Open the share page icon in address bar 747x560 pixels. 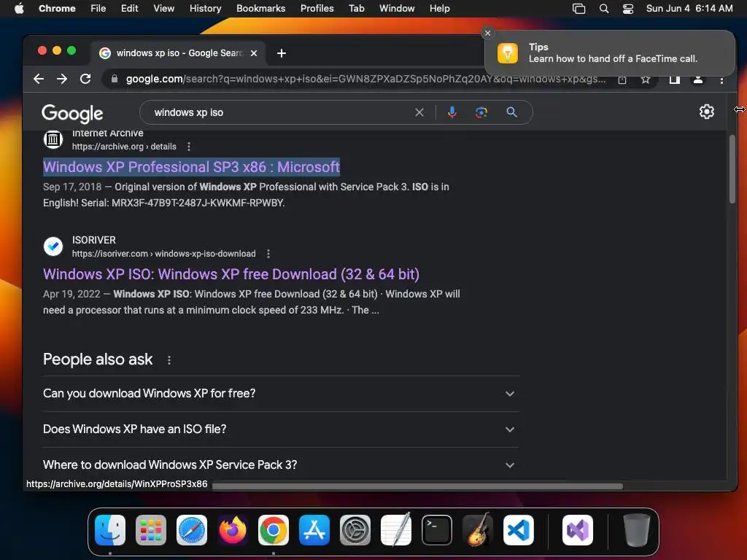[x=622, y=79]
